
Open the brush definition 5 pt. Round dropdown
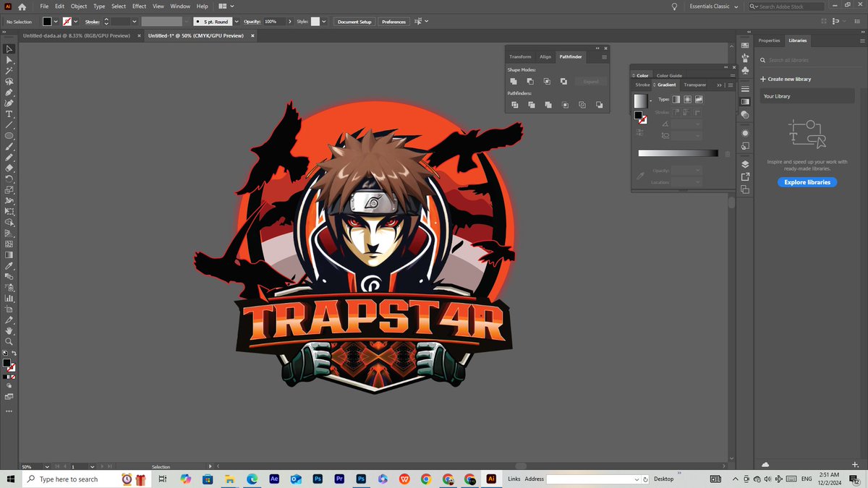236,22
